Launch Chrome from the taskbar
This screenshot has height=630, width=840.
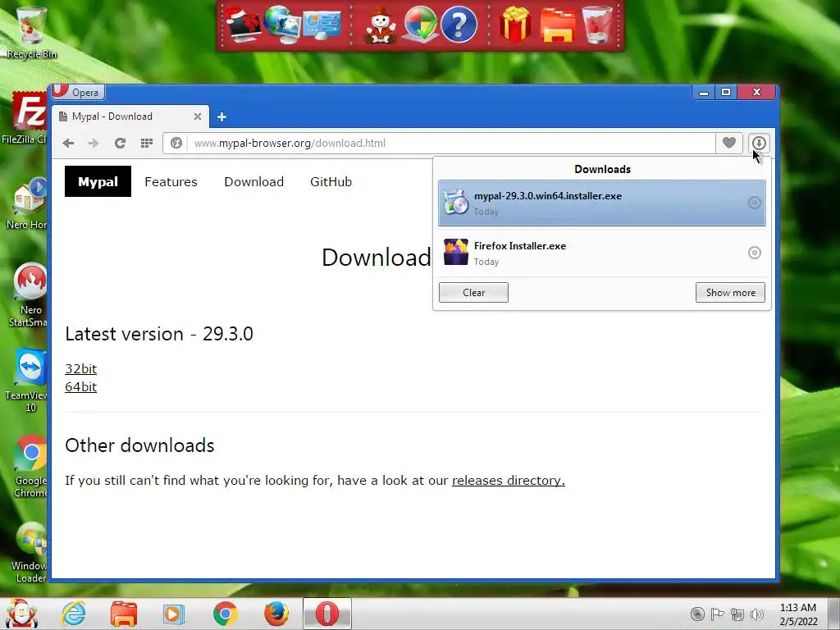[225, 614]
